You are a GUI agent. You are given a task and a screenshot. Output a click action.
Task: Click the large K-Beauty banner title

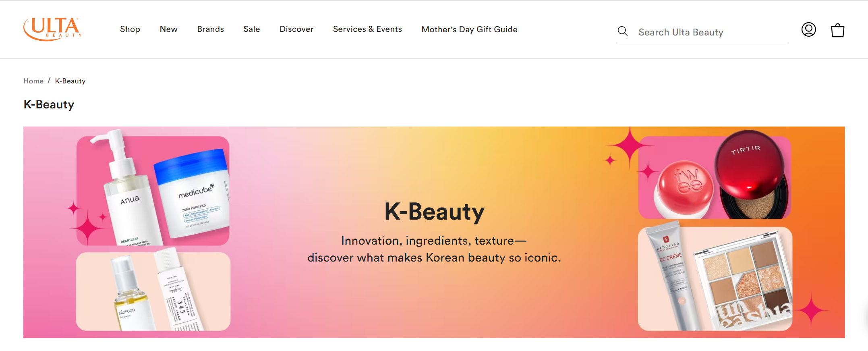click(434, 212)
